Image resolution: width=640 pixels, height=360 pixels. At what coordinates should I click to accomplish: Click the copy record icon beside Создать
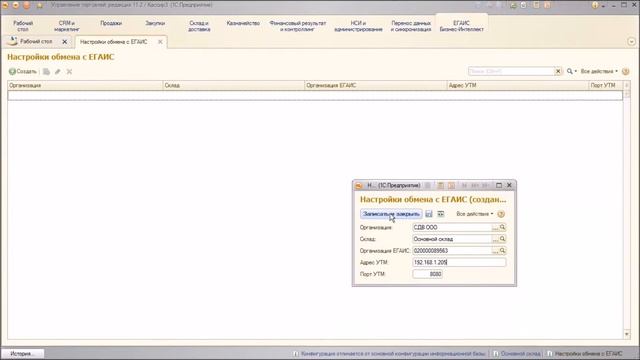point(47,71)
